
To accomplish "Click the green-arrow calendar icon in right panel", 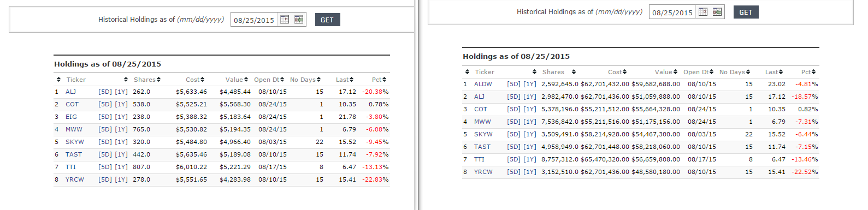I will pos(717,12).
